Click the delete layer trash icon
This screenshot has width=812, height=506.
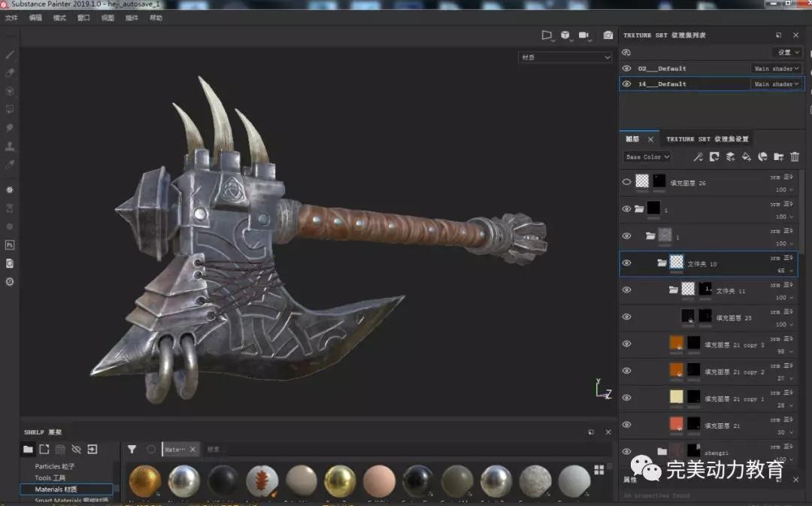[795, 157]
